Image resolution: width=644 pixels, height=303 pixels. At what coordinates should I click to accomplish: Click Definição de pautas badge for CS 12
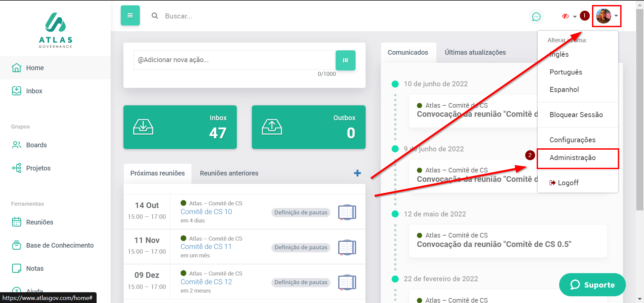point(301,282)
